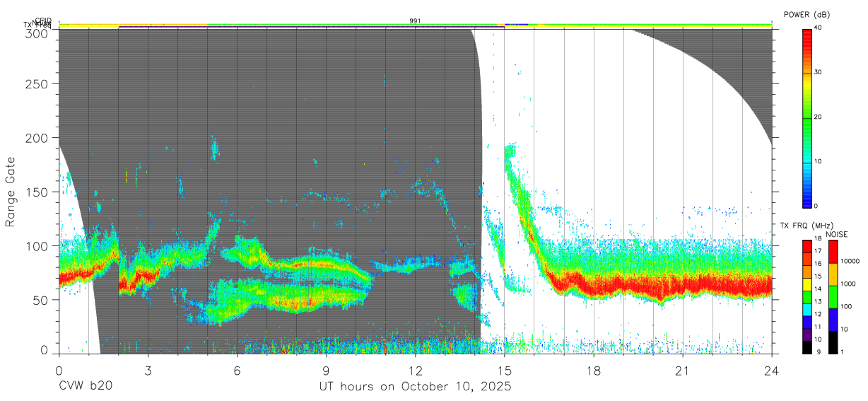This screenshot has height=401, width=868.
Task: Click the '100' label on the noise scale
Action: click(847, 307)
